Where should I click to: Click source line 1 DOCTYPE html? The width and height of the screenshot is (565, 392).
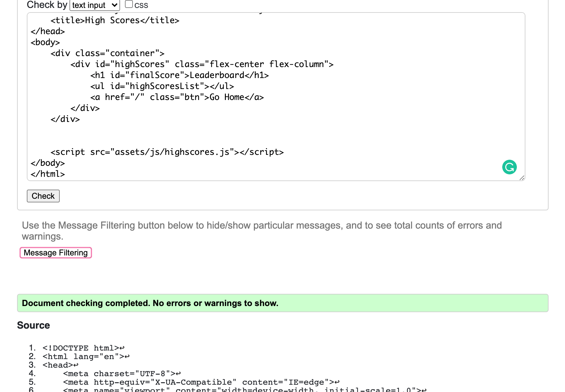84,348
